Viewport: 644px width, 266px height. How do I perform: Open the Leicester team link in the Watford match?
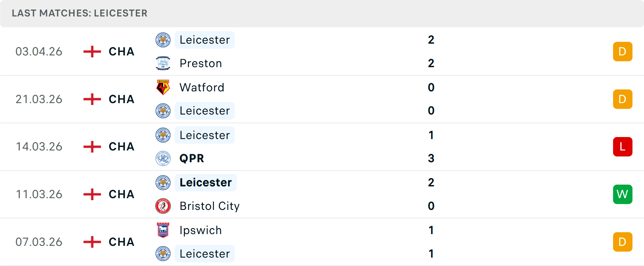[x=205, y=111]
